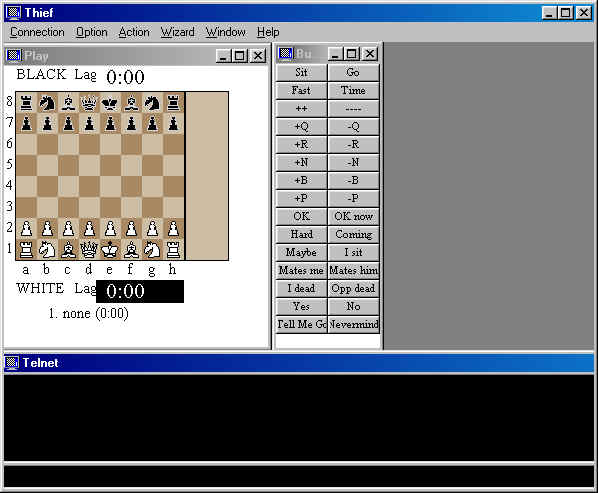Click the Opp dead button

click(353, 288)
